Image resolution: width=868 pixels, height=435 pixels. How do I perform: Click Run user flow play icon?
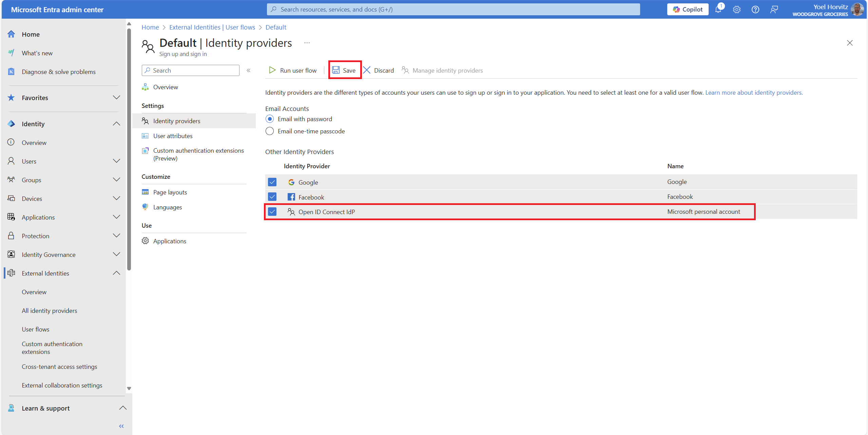[x=272, y=70]
